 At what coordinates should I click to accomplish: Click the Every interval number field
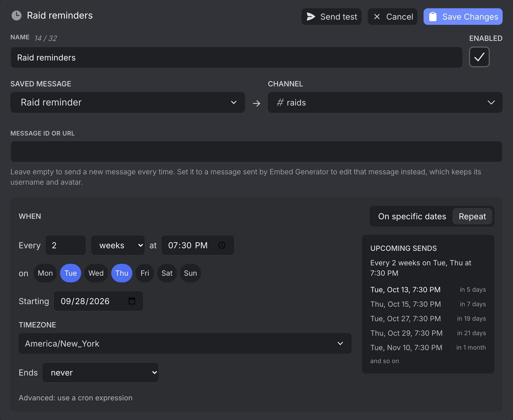pos(66,245)
